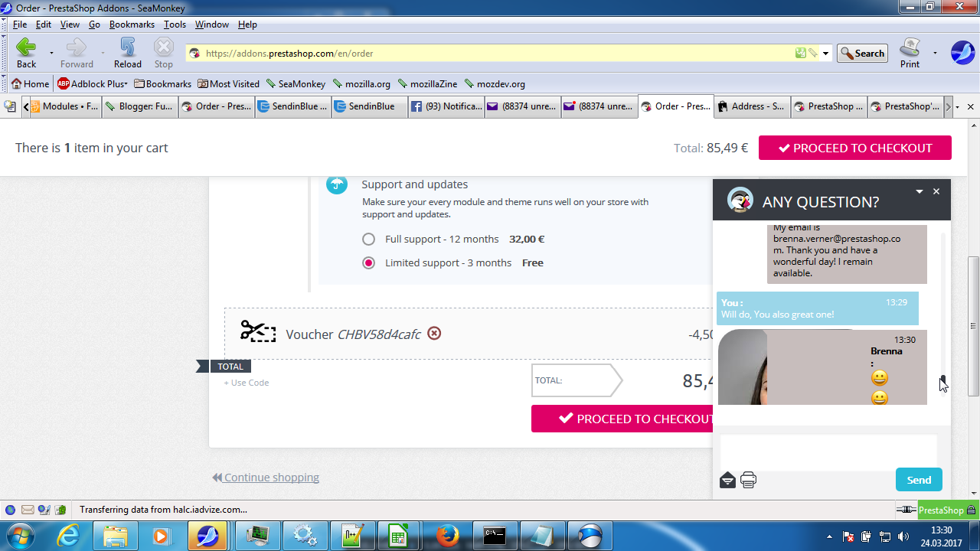The height and width of the screenshot is (551, 980).
Task: Click the top PROCEED TO CHECKOUT button
Action: click(x=855, y=148)
